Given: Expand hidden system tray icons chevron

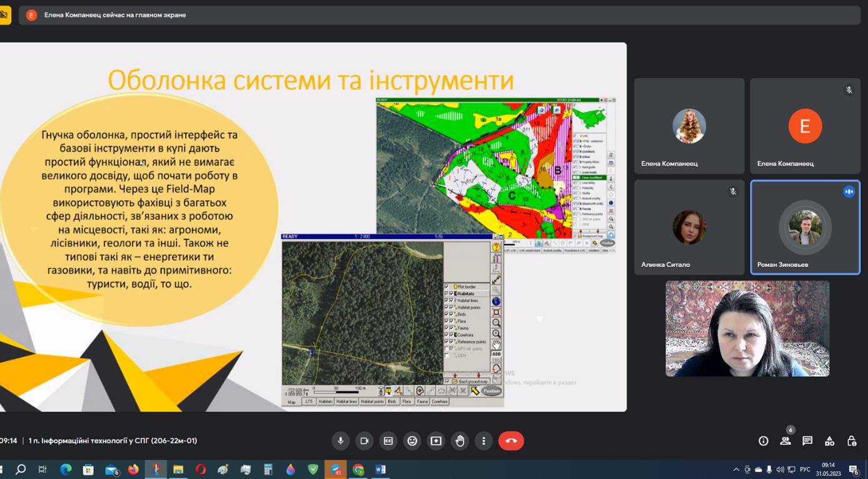Looking at the screenshot, I should pos(736,470).
